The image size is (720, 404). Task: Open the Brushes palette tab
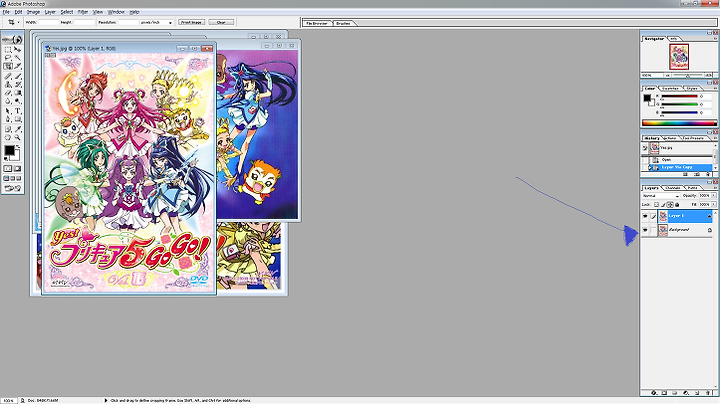[x=343, y=23]
